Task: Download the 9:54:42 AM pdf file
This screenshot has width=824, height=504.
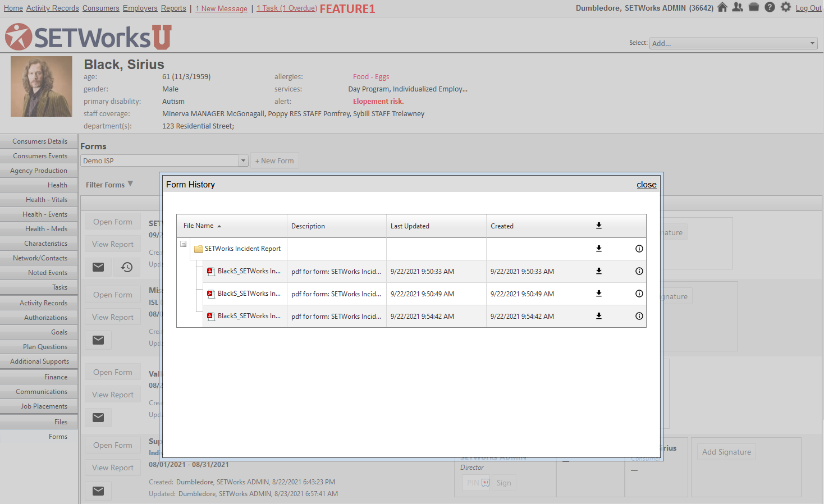Action: [x=599, y=316]
